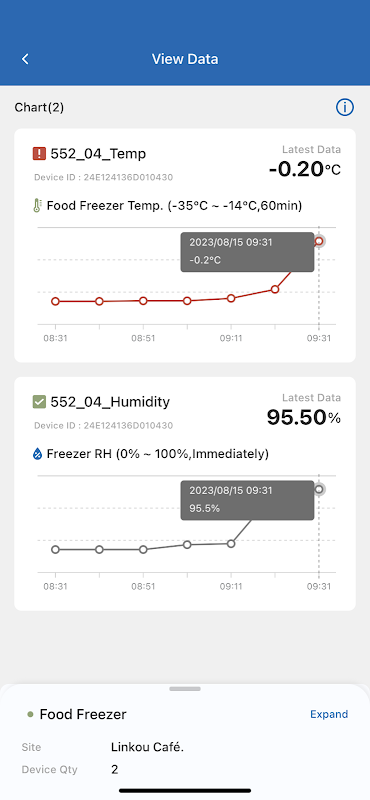The width and height of the screenshot is (370, 800).
Task: Tap the humidity tooltip showing 95.5%
Action: [248, 500]
